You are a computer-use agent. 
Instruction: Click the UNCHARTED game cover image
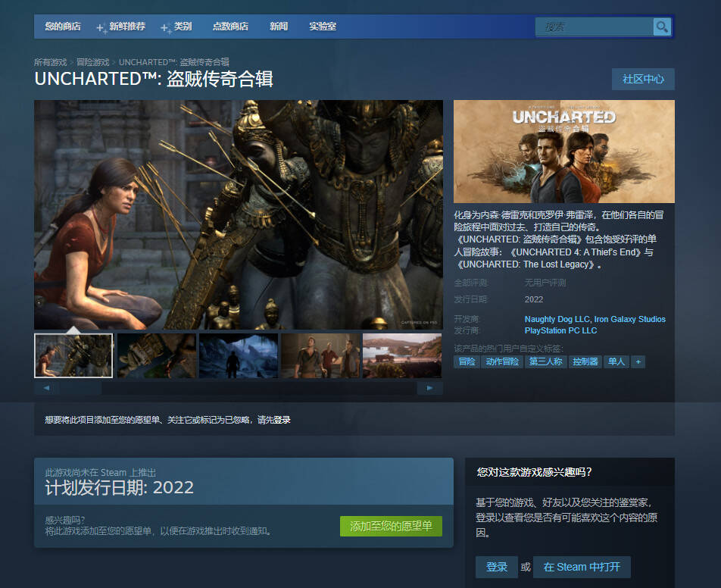pos(563,152)
